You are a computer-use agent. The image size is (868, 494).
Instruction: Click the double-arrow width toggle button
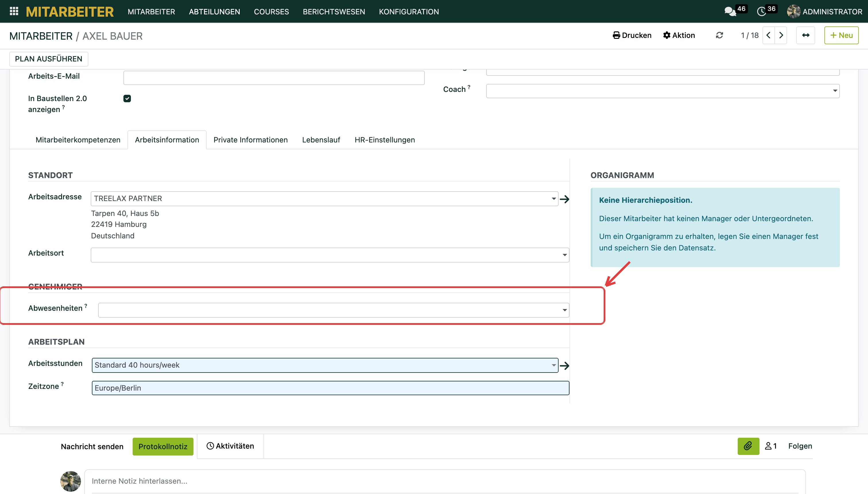coord(806,35)
